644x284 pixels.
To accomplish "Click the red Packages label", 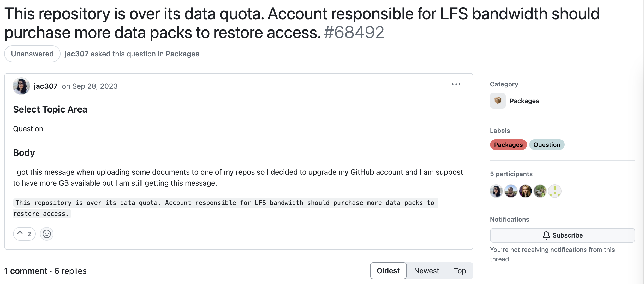I will point(508,145).
